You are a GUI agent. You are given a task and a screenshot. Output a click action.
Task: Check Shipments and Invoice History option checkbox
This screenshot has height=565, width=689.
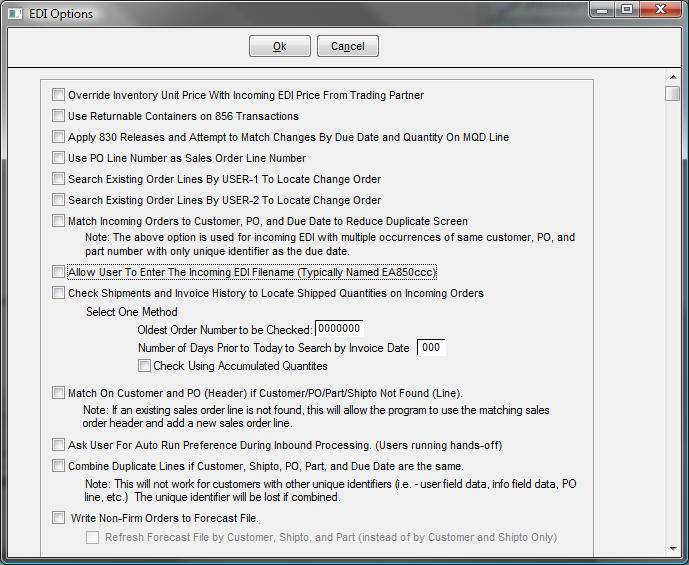pos(58,293)
